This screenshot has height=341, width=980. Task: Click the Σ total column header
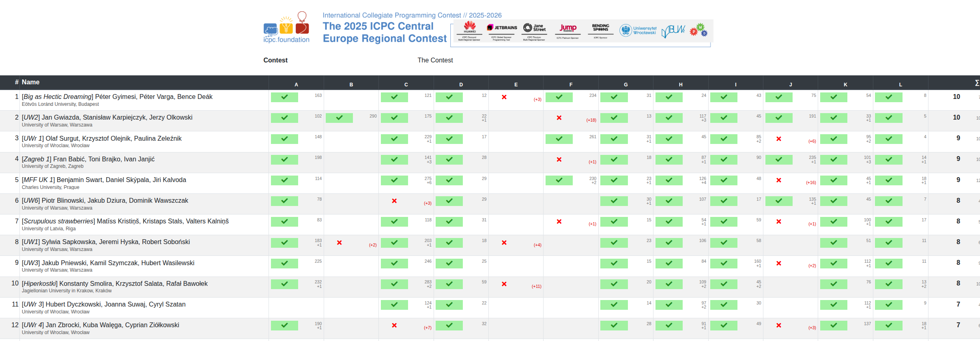976,83
